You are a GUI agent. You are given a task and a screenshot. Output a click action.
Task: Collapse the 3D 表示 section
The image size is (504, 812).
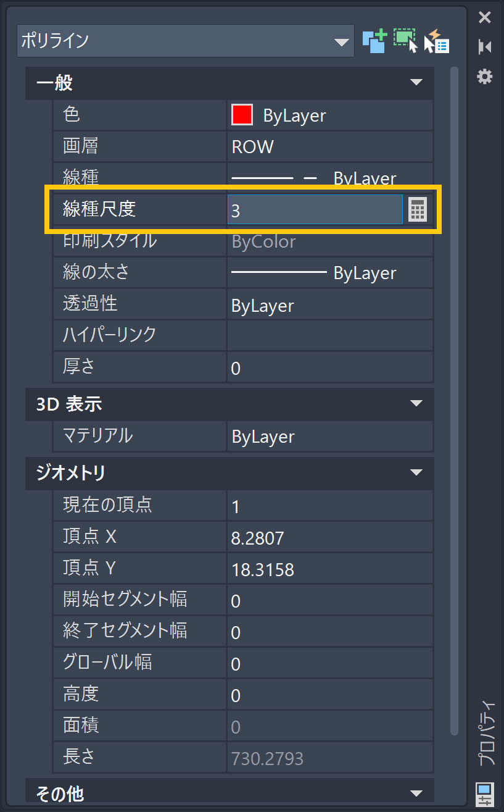[x=416, y=404]
